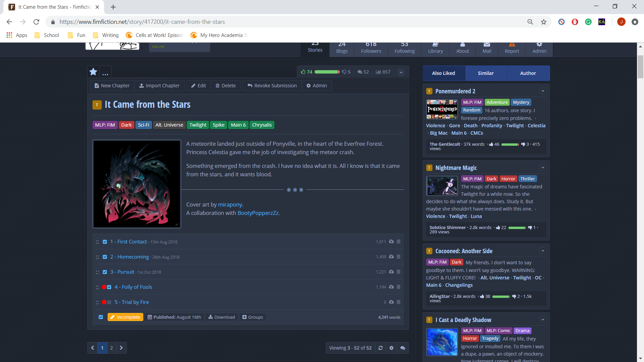Click the story like/dislike rating bar

[327, 72]
